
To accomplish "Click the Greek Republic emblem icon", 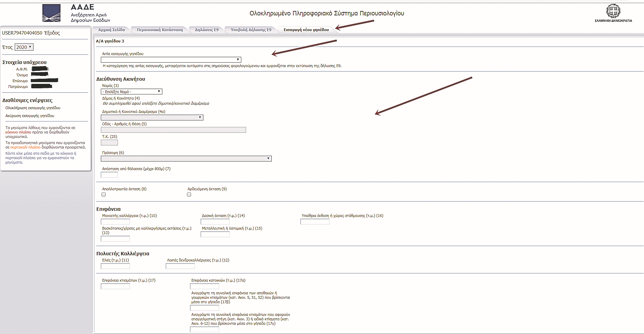I will pyautogui.click(x=613, y=11).
